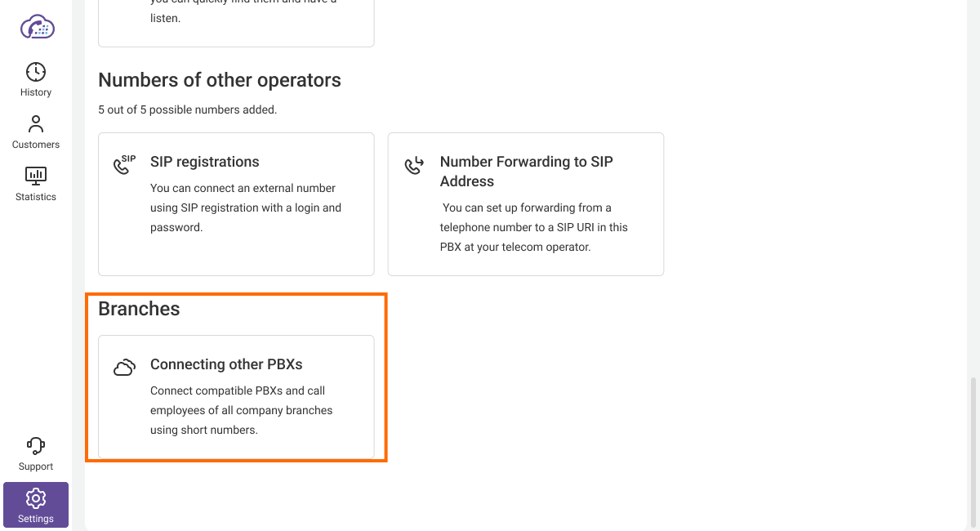Click the clouds icon for connecting PBXs
Viewport: 980px width, 531px height.
click(124, 368)
